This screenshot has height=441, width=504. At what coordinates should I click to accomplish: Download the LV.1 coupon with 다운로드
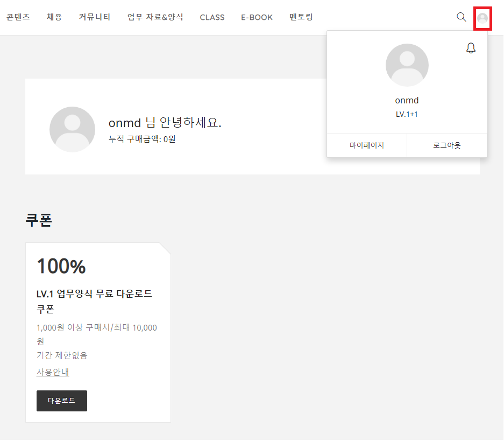pos(62,401)
